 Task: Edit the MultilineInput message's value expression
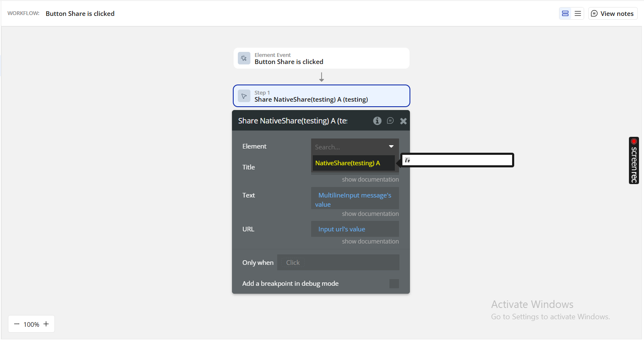(x=355, y=200)
